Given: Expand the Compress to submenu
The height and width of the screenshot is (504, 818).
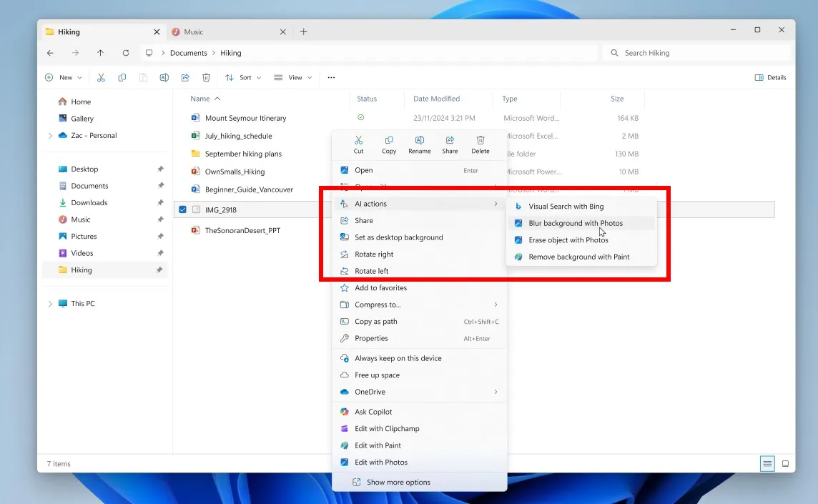Looking at the screenshot, I should [496, 305].
